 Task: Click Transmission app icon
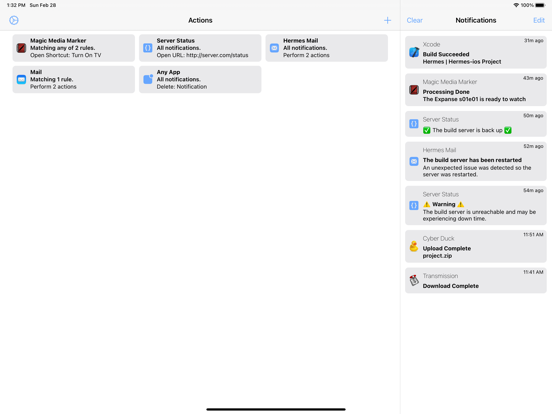click(414, 280)
